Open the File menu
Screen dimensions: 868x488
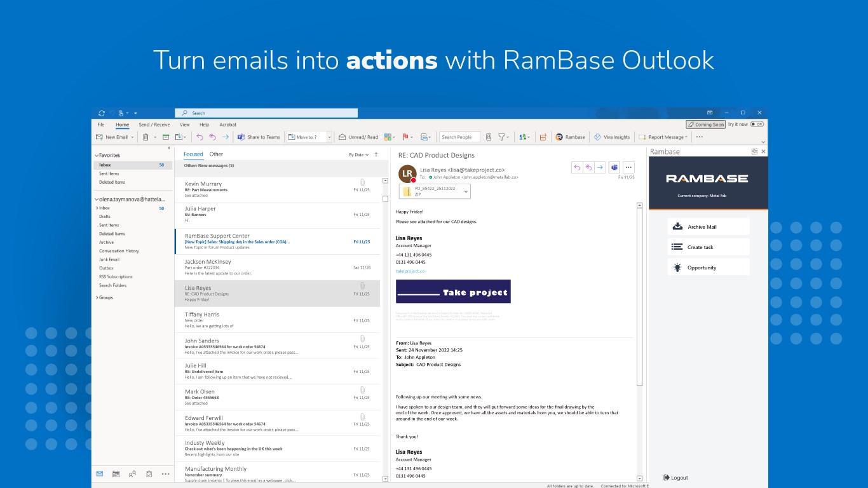pyautogui.click(x=101, y=125)
